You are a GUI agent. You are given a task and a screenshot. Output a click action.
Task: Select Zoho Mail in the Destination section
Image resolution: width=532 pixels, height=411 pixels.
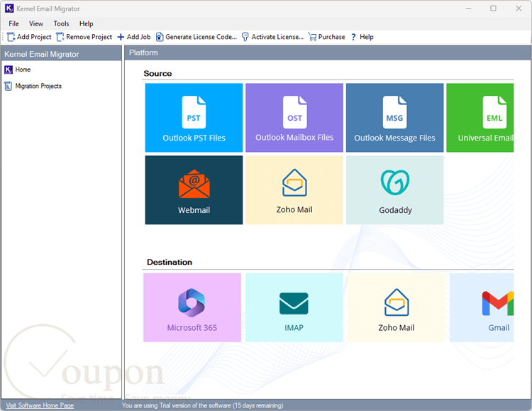[397, 307]
